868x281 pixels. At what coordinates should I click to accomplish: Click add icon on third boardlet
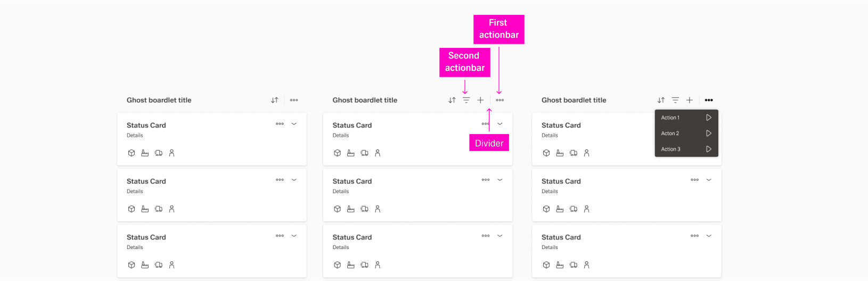pos(690,100)
